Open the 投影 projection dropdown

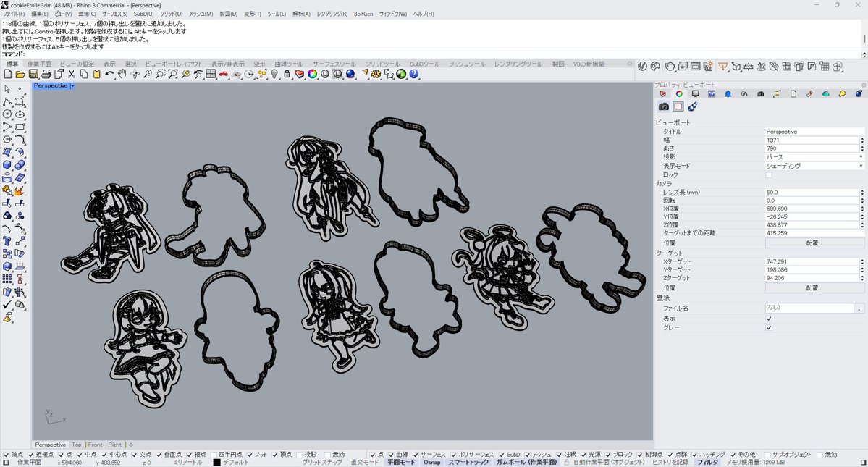(x=814, y=157)
